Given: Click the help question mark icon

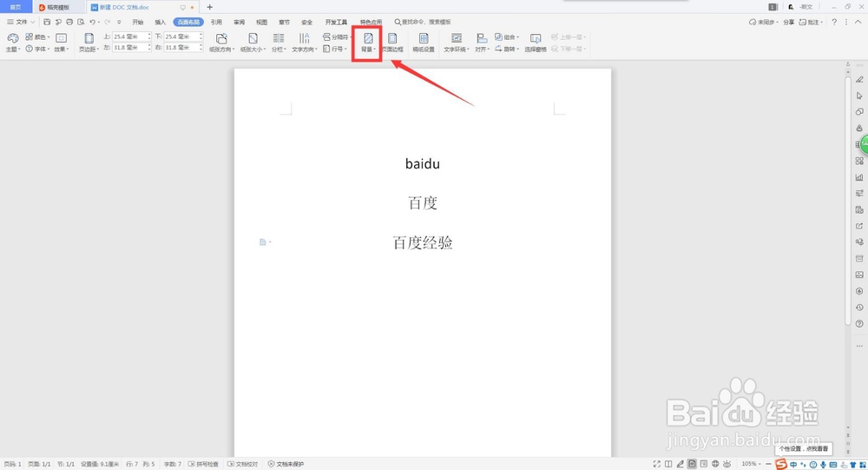Looking at the screenshot, I should 834,23.
